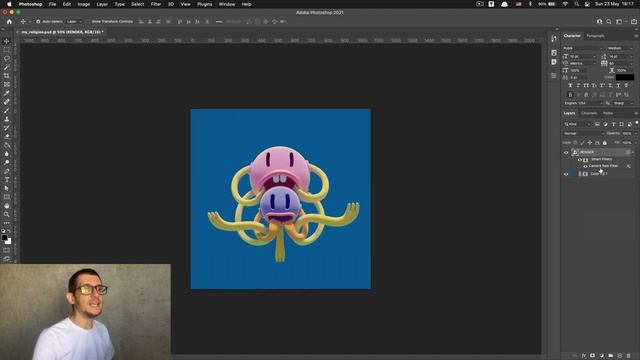Click the faux bold button in Character panel
Screen dimensions: 640x360
click(x=570, y=86)
